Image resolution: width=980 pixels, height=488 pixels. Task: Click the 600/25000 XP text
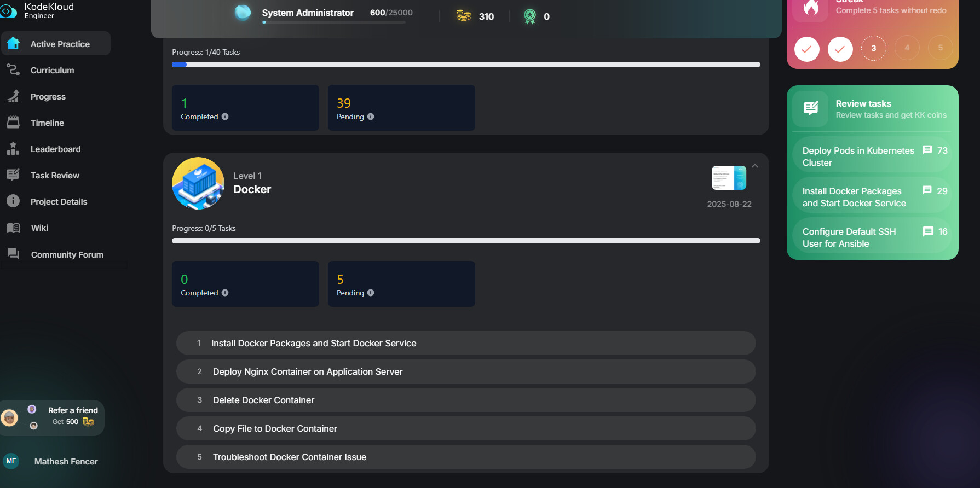(x=391, y=13)
